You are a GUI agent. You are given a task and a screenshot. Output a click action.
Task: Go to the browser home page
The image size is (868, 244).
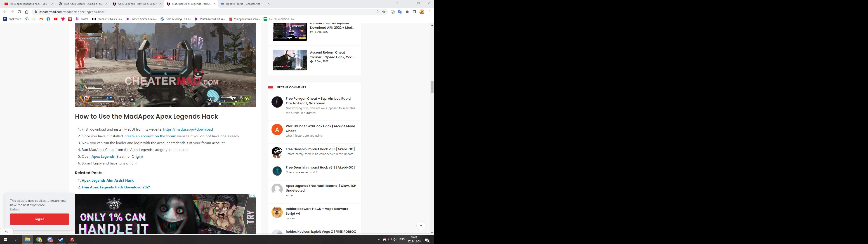27,12
